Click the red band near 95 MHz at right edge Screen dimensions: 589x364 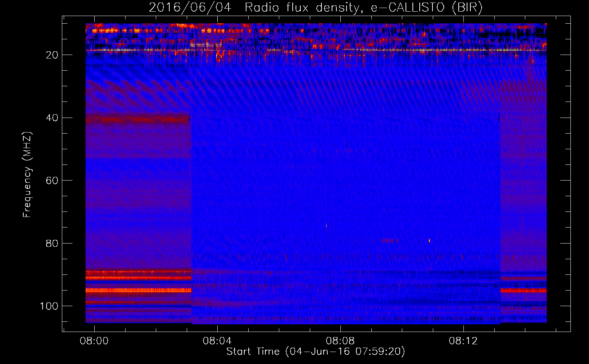point(523,290)
